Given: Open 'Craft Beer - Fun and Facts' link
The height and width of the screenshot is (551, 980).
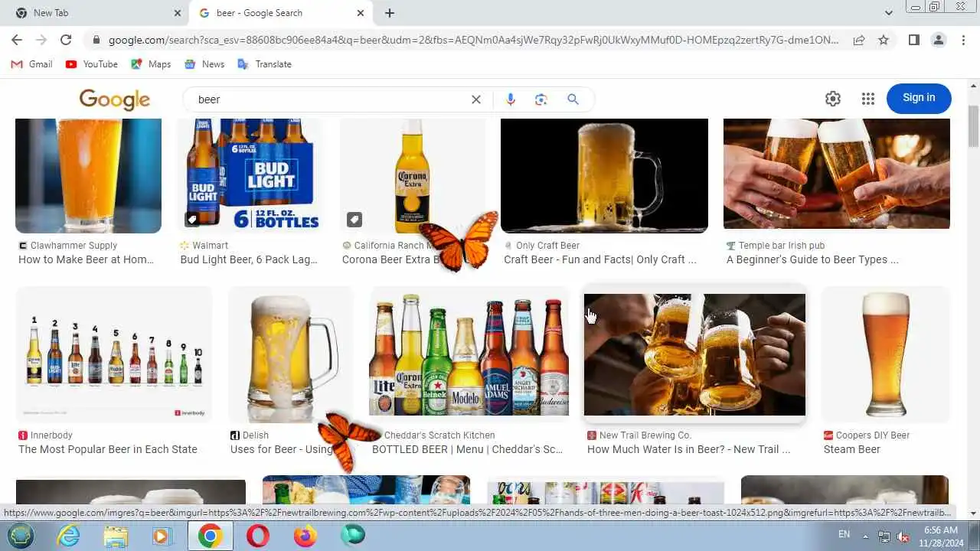Looking at the screenshot, I should pos(600,259).
